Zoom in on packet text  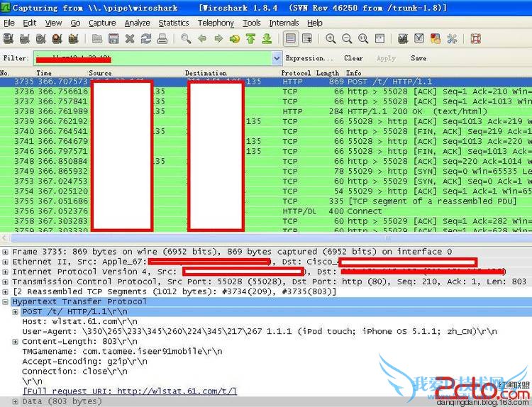tap(331, 39)
